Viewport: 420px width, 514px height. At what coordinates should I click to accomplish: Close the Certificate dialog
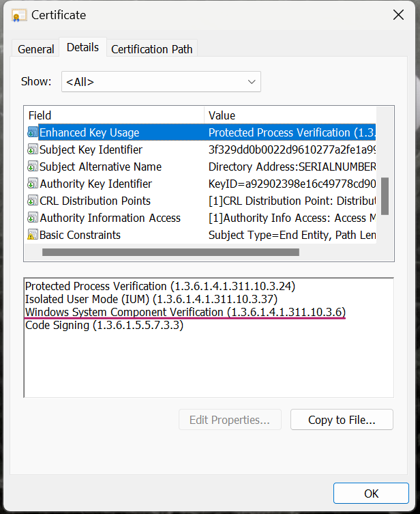[398, 15]
